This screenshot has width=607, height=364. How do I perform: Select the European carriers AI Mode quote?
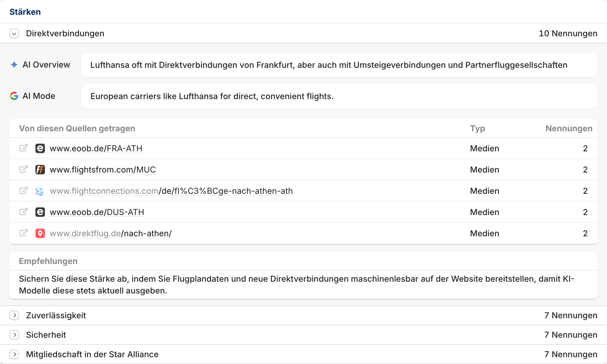tap(212, 96)
